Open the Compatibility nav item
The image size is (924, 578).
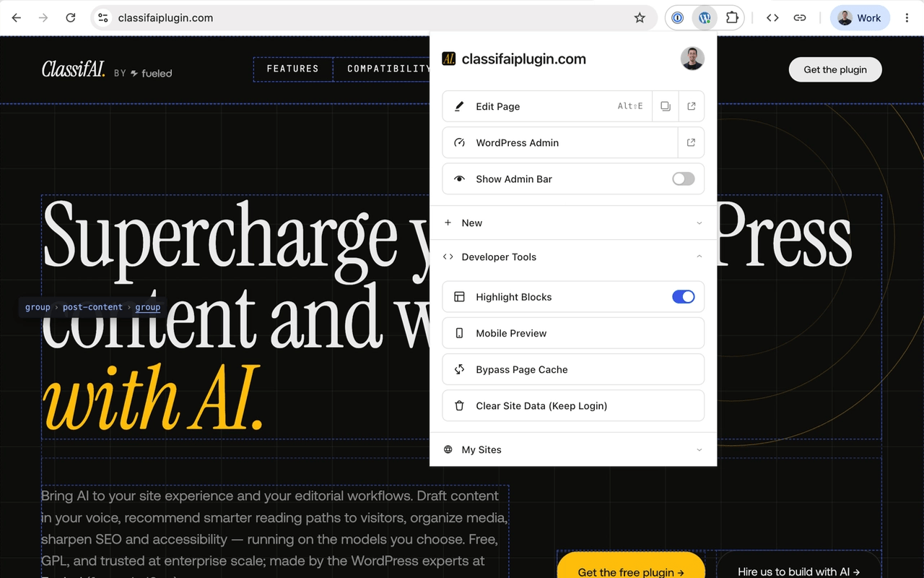click(x=388, y=69)
